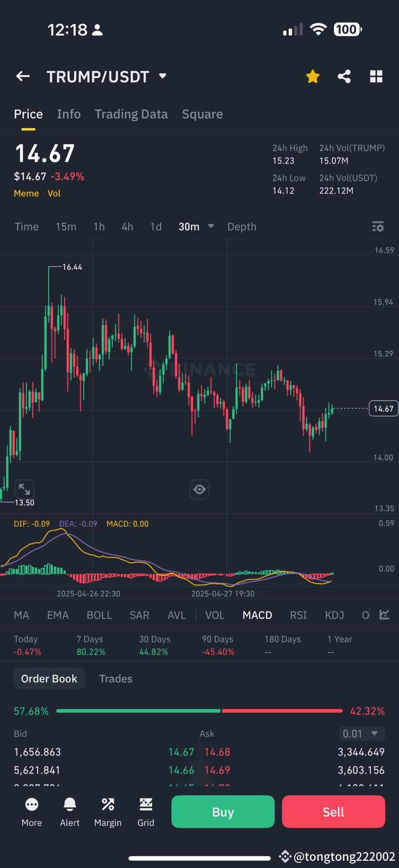Select the Price tab
399x868 pixels.
(x=28, y=114)
